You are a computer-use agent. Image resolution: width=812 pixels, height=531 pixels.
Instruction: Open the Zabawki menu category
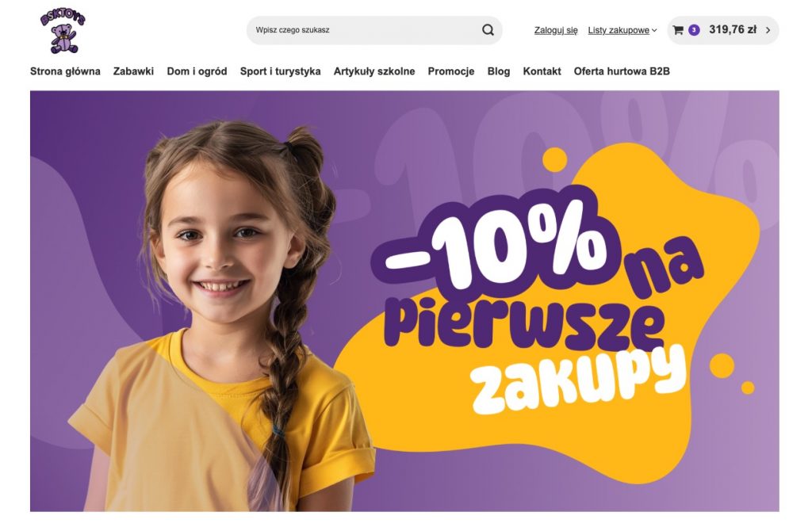click(133, 71)
